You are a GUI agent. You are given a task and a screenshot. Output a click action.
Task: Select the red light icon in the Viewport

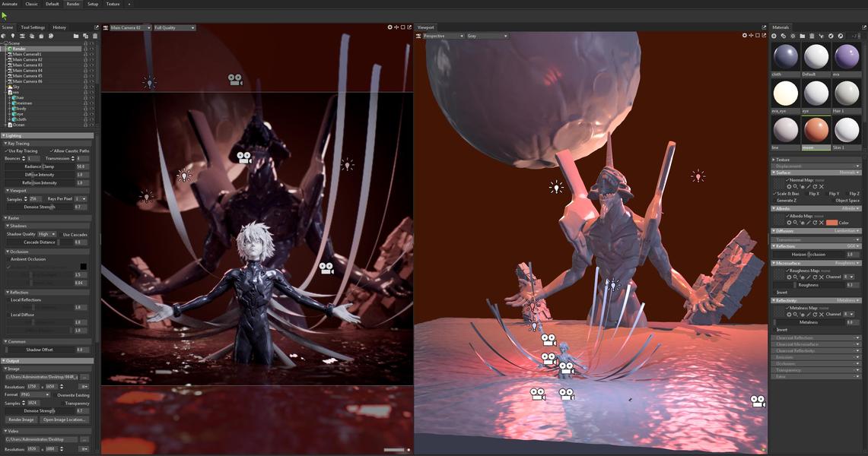(x=698, y=176)
